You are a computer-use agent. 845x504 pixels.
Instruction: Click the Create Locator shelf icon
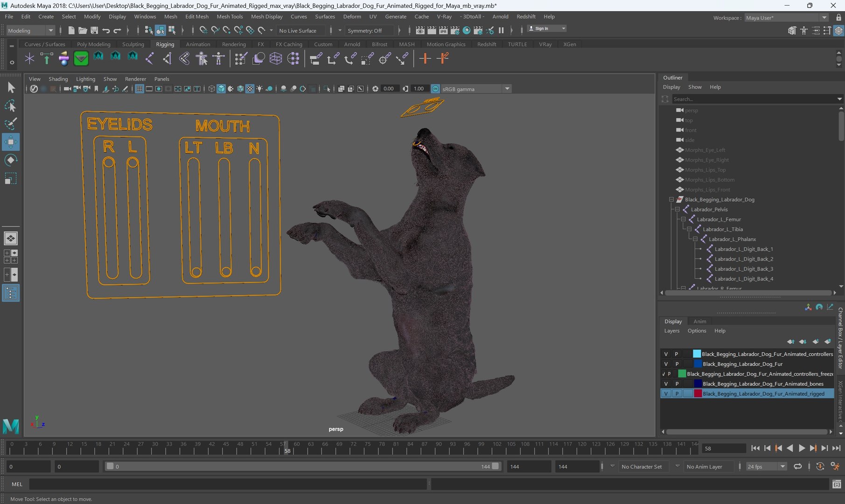29,58
